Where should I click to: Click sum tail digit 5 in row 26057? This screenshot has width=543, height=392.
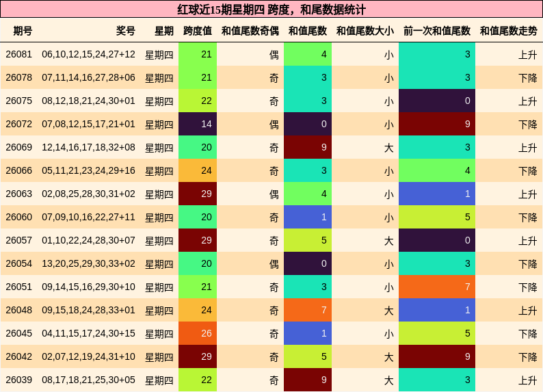point(308,240)
